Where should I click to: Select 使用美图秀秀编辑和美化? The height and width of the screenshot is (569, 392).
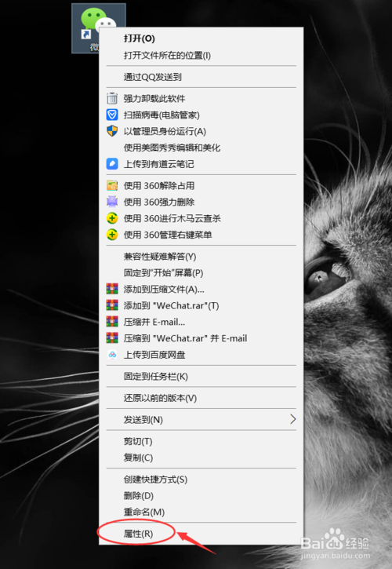click(x=201, y=148)
